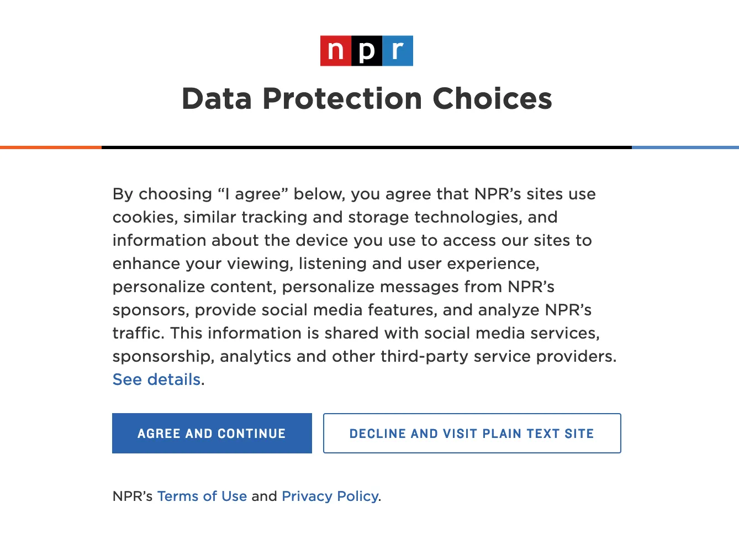Click the "NPR's" text before Terms of Use
The height and width of the screenshot is (560, 739).
[x=133, y=496]
